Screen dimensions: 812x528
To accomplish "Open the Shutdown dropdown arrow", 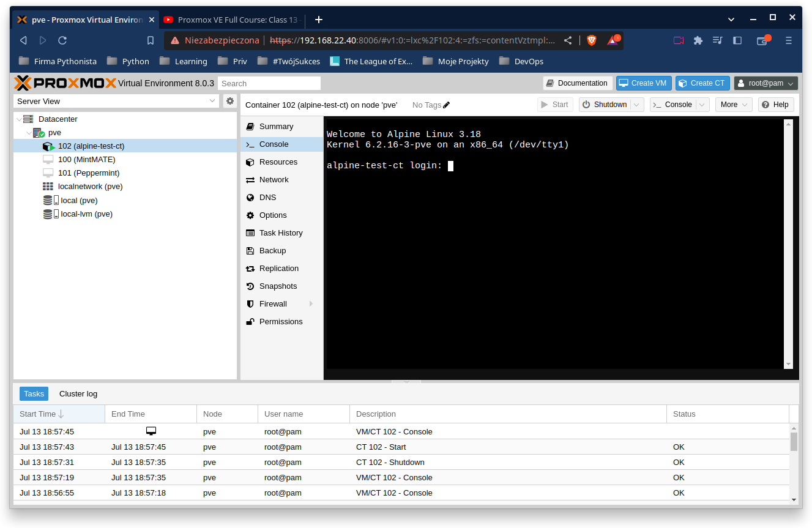I will (636, 104).
